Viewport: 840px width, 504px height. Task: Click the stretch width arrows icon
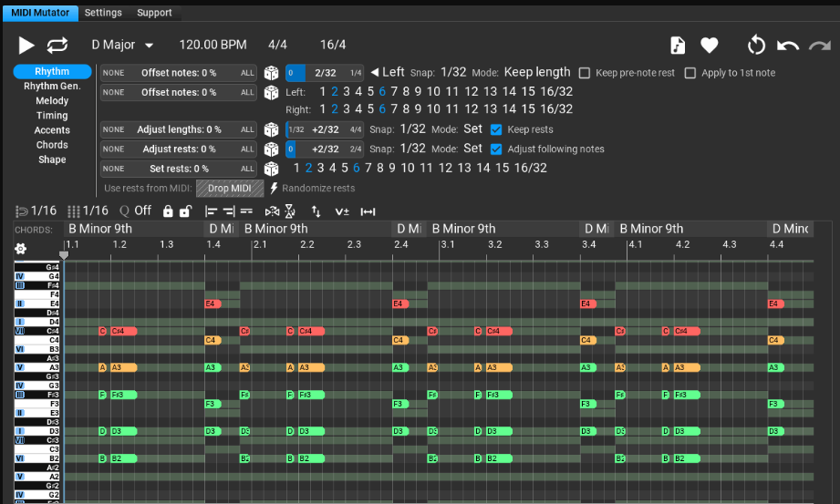[368, 211]
